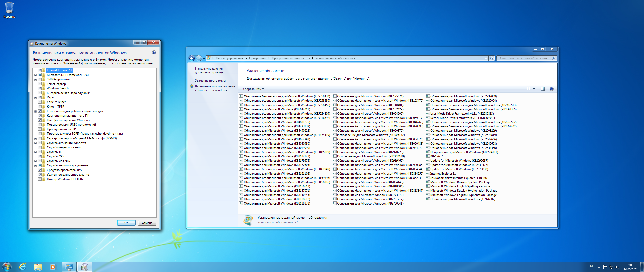Screen dimensions: 644x272
Task: Click the RU language indicator in taskbar
Action: (x=592, y=266)
